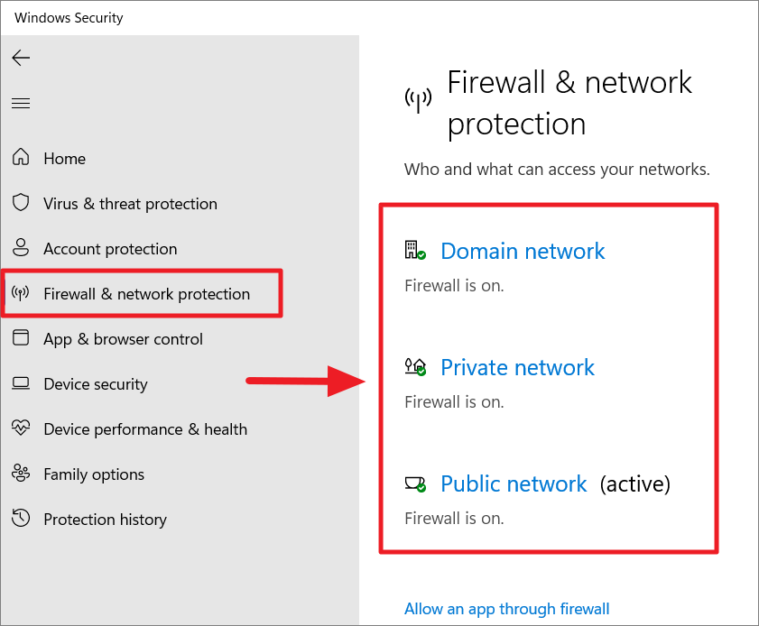The height and width of the screenshot is (626, 759).
Task: Click the Protection history clock icon
Action: pos(21,518)
